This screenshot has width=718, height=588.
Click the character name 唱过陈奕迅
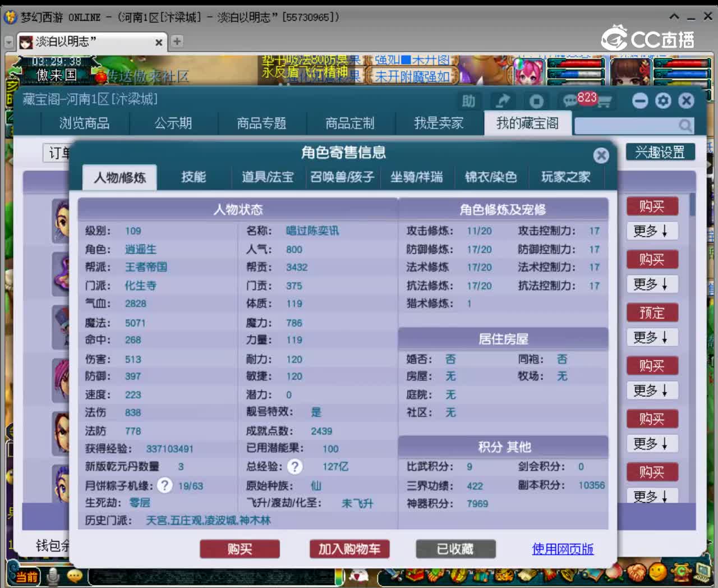point(312,231)
